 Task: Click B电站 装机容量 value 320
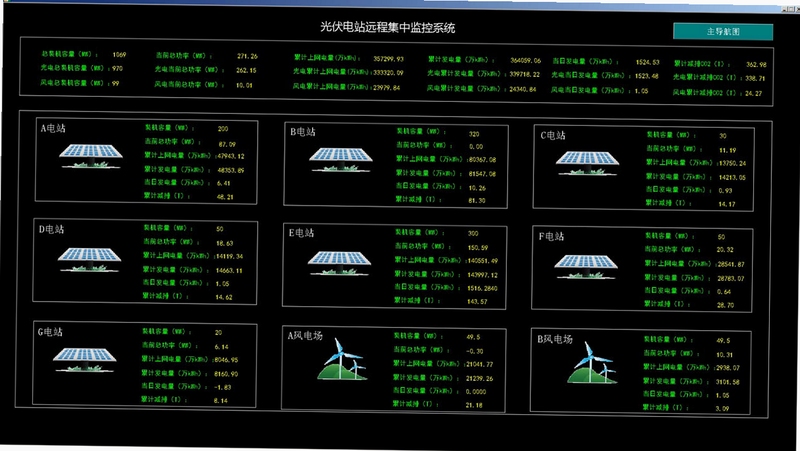(474, 134)
